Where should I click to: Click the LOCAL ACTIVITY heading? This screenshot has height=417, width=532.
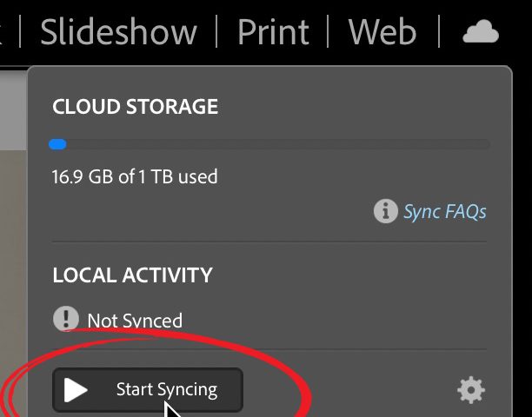[x=132, y=275]
